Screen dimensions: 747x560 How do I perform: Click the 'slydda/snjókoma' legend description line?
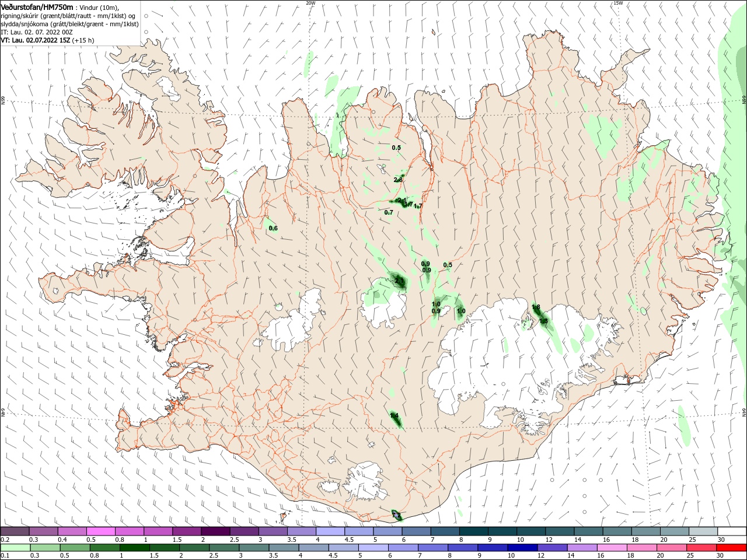pos(69,24)
